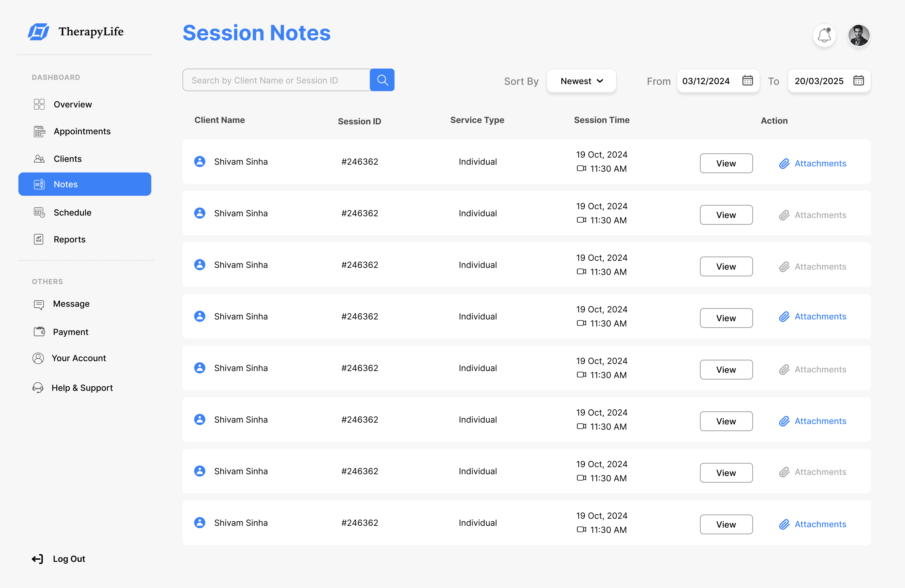Click the TherapyLife logo icon
Viewport: 905px width, 588px height.
(38, 32)
